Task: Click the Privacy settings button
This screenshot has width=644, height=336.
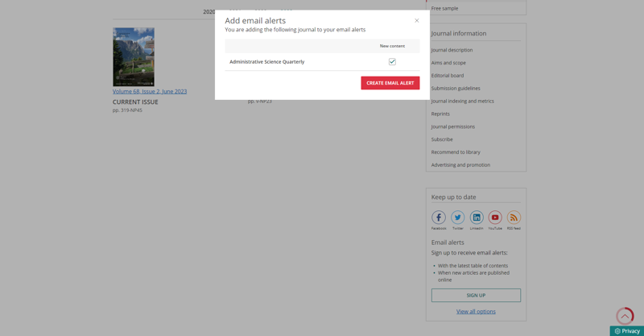Action: [627, 331]
